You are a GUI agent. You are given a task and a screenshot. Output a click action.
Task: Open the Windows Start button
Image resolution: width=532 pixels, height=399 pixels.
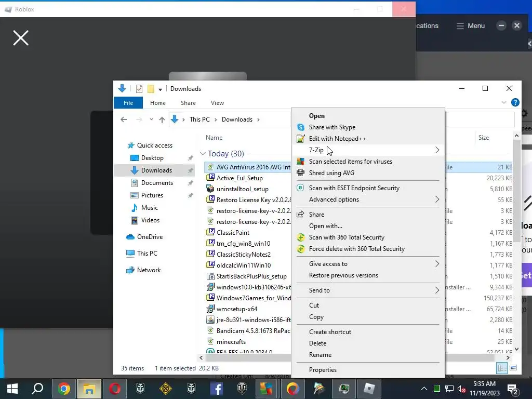coord(12,389)
